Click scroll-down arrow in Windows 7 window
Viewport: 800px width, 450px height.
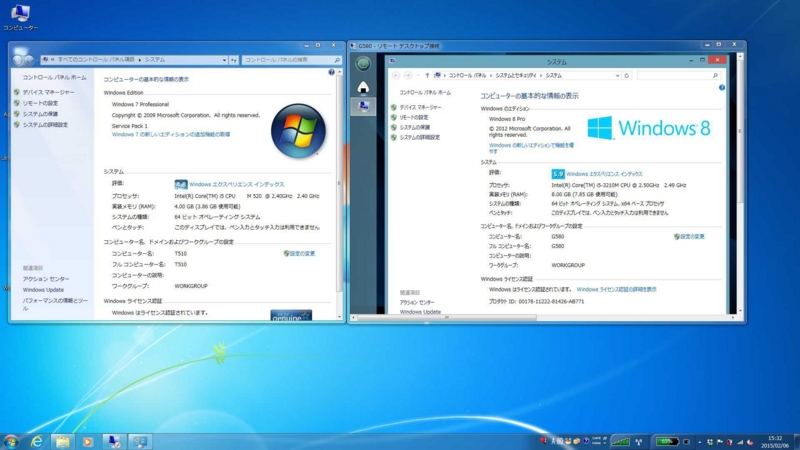(340, 317)
